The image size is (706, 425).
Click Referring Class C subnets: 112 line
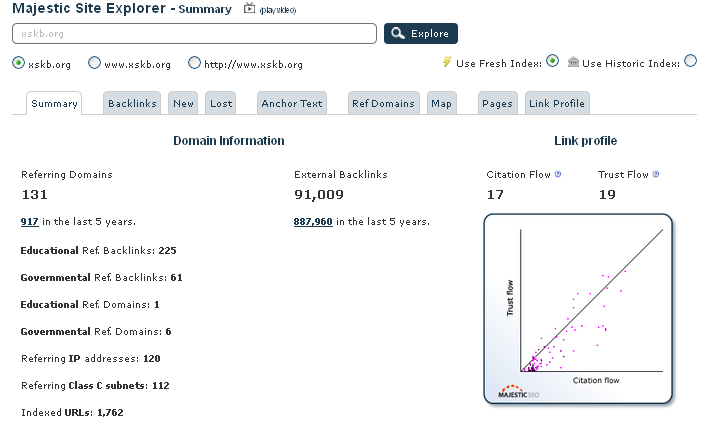tap(95, 385)
